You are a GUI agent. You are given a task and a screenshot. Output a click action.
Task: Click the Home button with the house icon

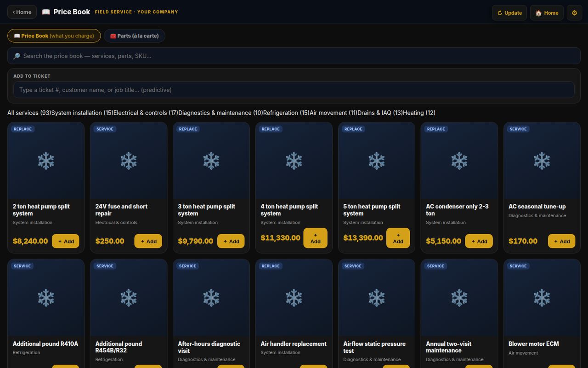tap(547, 13)
